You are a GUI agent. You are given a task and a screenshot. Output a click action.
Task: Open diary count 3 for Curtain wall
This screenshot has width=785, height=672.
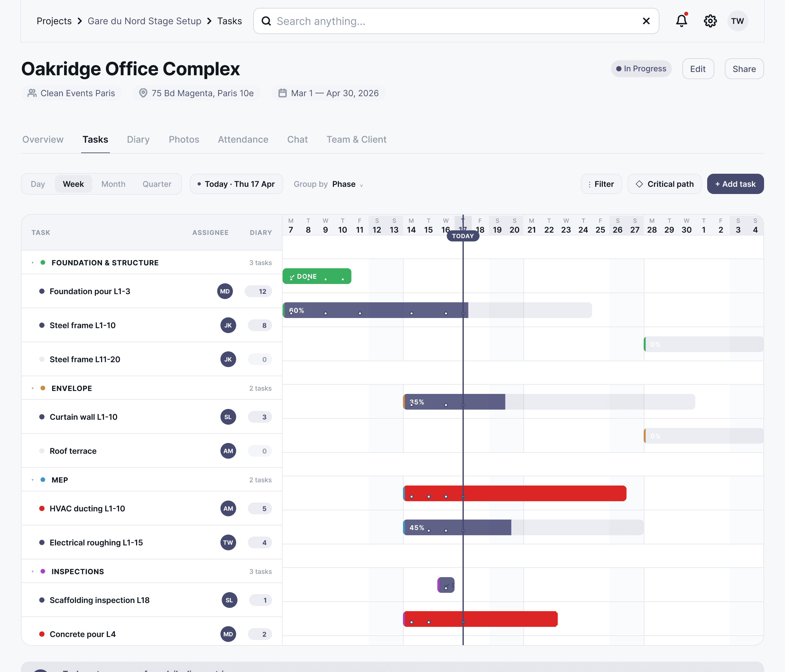click(260, 417)
